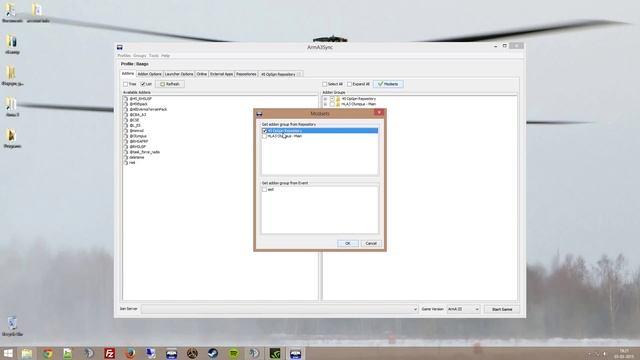Screen dimensions: 640x360
Task: Open the Modsets button in the main window
Action: coord(388,84)
